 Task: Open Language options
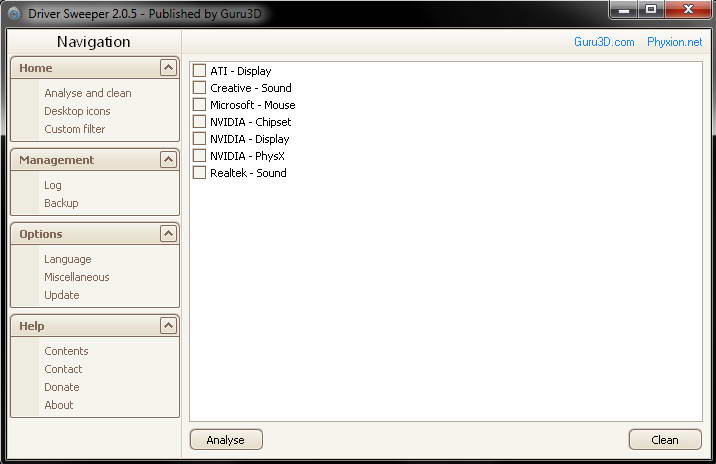68,259
